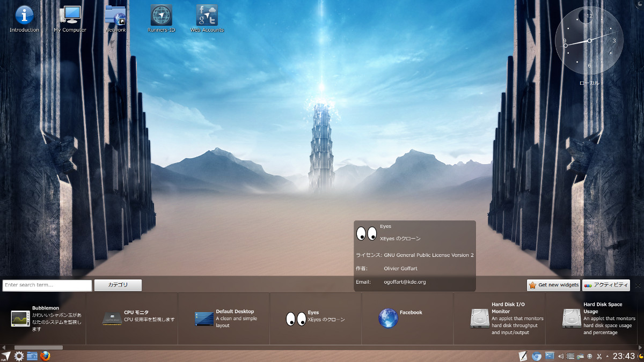
Task: Expand hidden system tray icons arrow
Action: click(x=608, y=356)
